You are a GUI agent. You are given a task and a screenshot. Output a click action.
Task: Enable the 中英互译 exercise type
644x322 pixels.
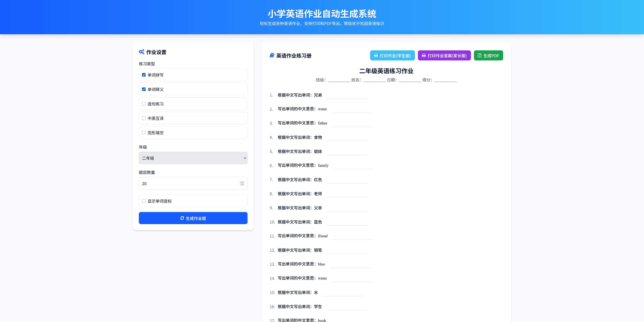pos(144,118)
